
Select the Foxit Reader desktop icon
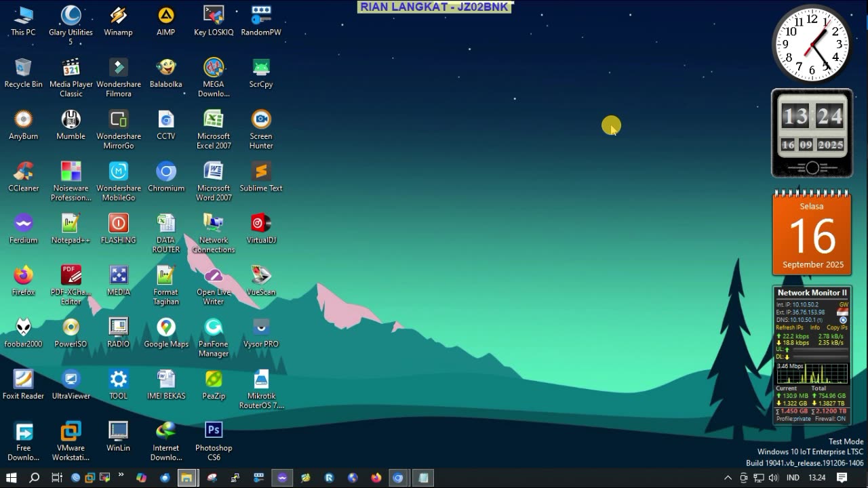[x=23, y=385]
